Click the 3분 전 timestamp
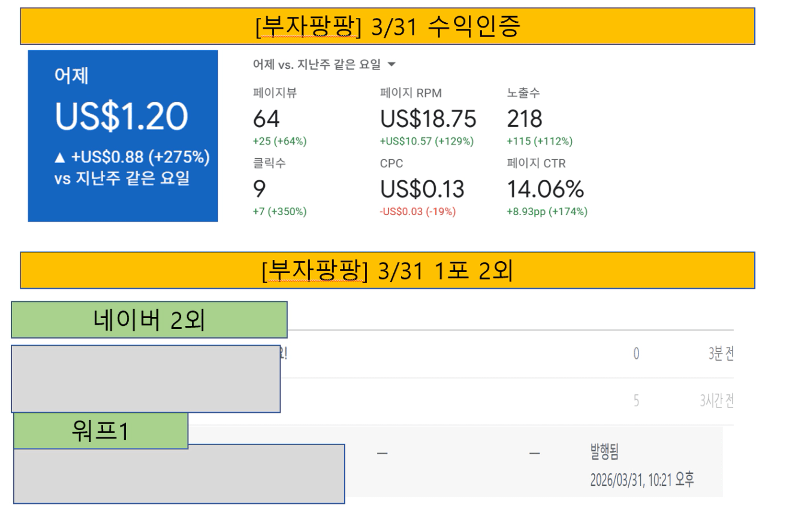 point(721,354)
